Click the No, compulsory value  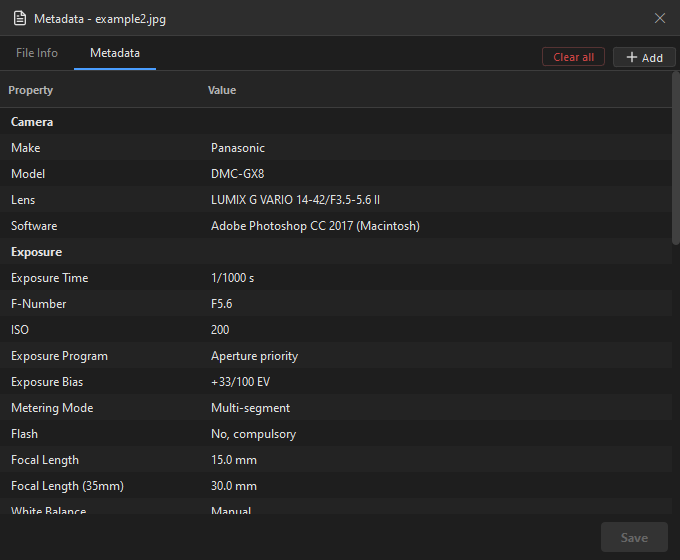click(253, 434)
